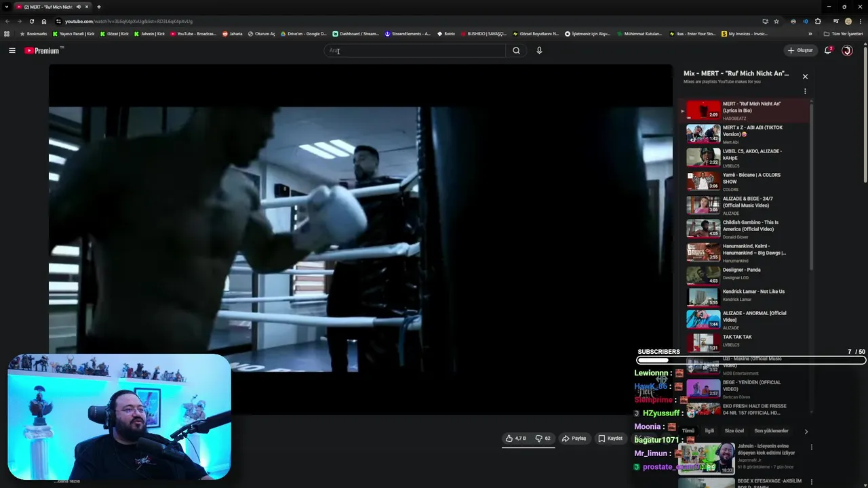868x488 pixels.
Task: Open YouTube notifications bell
Action: (828, 50)
